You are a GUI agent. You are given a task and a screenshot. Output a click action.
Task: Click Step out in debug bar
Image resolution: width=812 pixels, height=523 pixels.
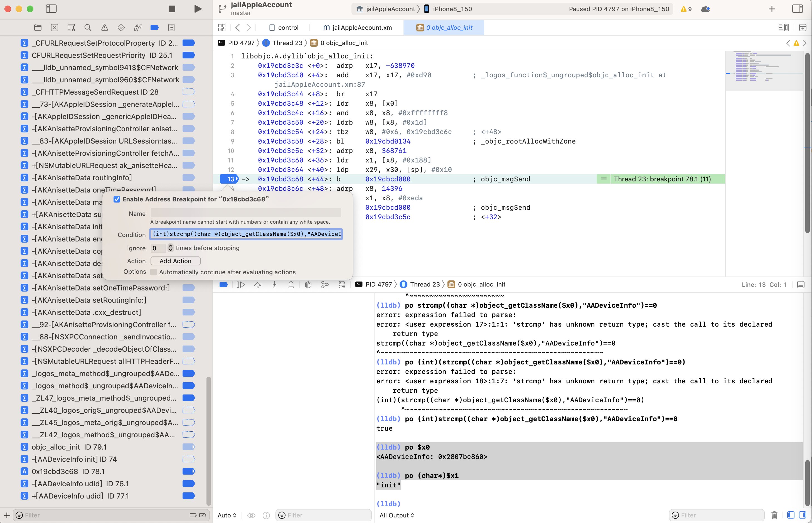pyautogui.click(x=291, y=285)
